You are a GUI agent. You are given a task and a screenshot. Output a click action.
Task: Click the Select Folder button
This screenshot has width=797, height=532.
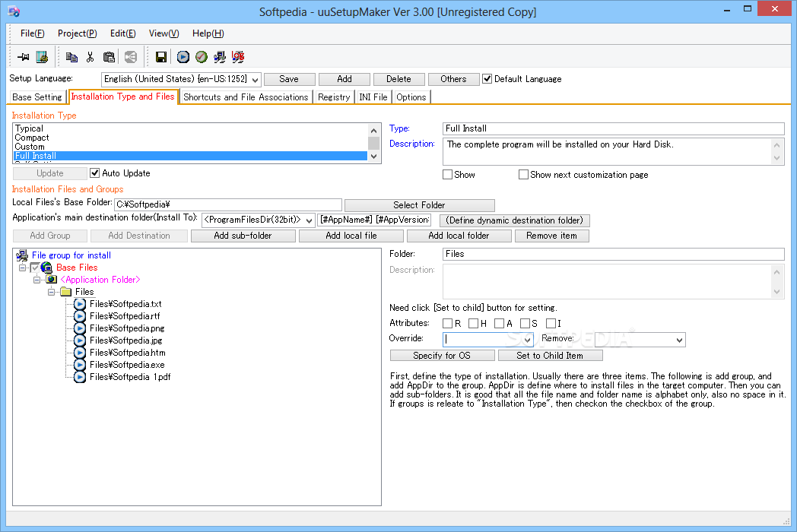[419, 205]
